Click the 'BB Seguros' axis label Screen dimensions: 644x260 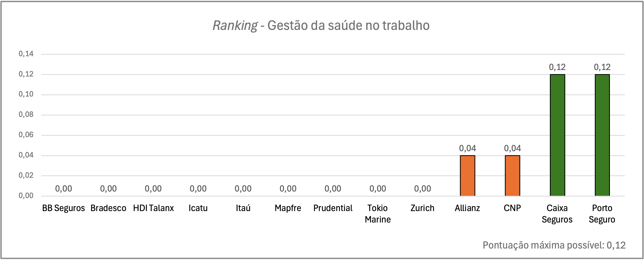pyautogui.click(x=63, y=208)
